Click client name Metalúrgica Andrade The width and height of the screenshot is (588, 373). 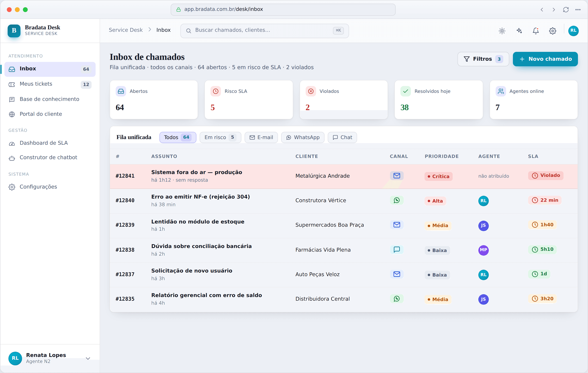coord(322,176)
